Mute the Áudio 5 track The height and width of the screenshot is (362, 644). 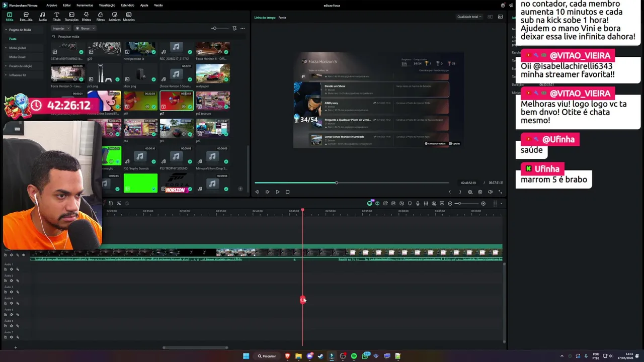click(12, 315)
